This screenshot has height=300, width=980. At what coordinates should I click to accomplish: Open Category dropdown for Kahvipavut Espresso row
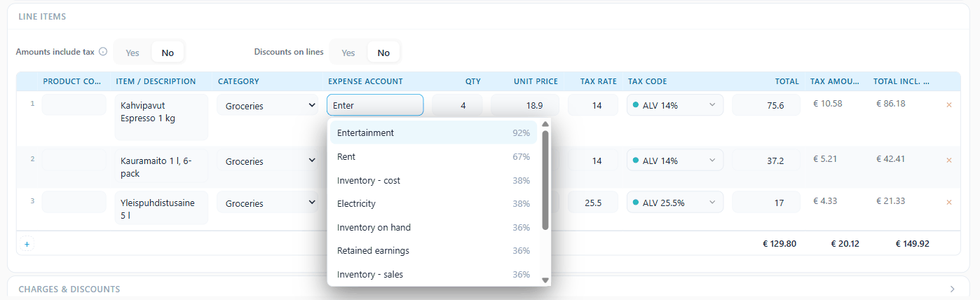[269, 106]
